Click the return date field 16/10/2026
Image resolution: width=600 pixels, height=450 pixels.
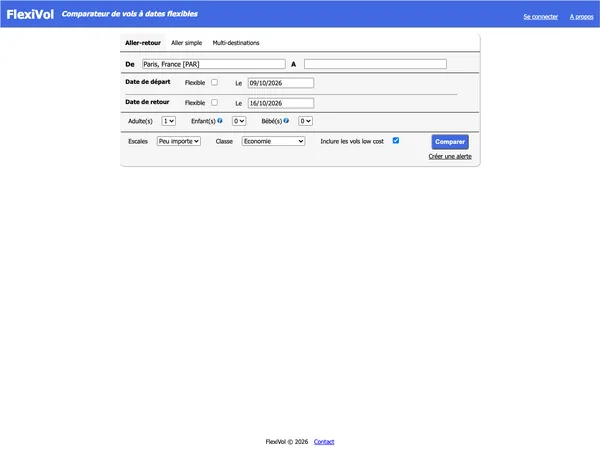(x=281, y=103)
